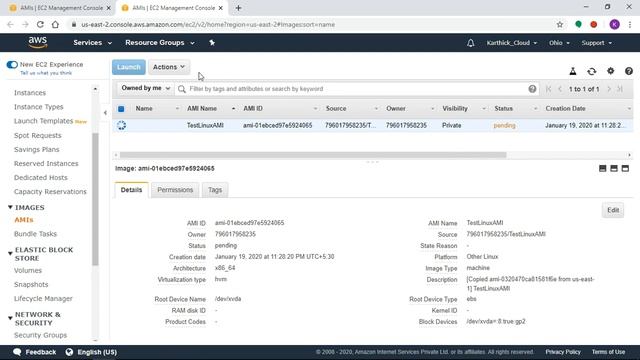The height and width of the screenshot is (360, 640).
Task: Open Launch Templates in sidebar
Action: (43, 121)
